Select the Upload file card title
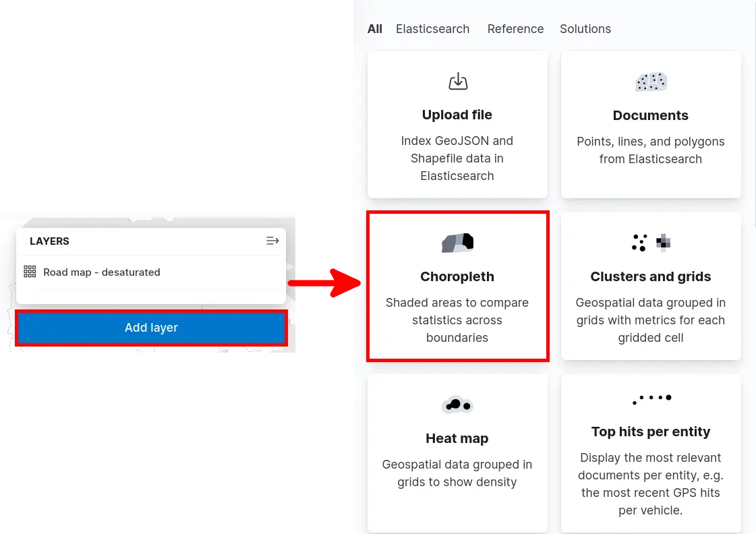This screenshot has width=756, height=534. pos(457,115)
